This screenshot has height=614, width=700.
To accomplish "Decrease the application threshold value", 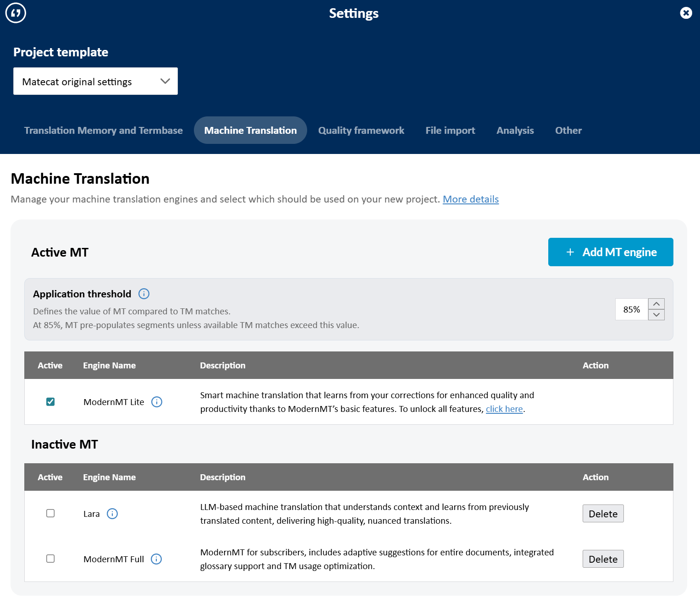I will 656,315.
